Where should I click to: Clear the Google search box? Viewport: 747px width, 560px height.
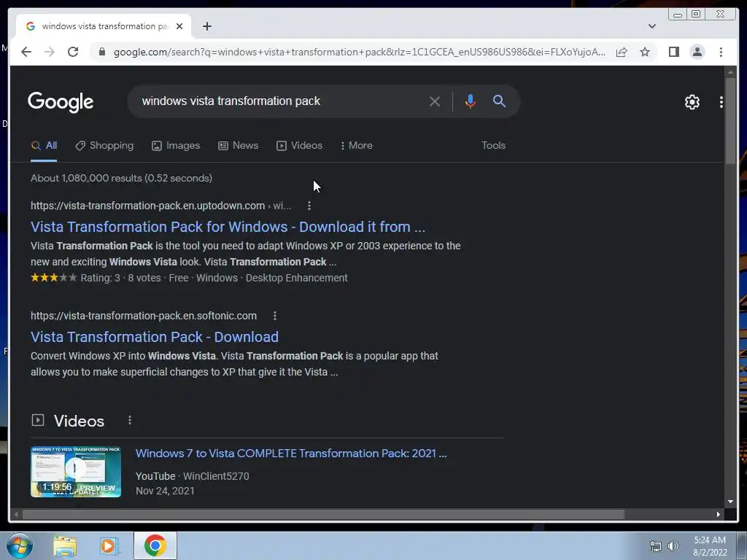tap(434, 101)
